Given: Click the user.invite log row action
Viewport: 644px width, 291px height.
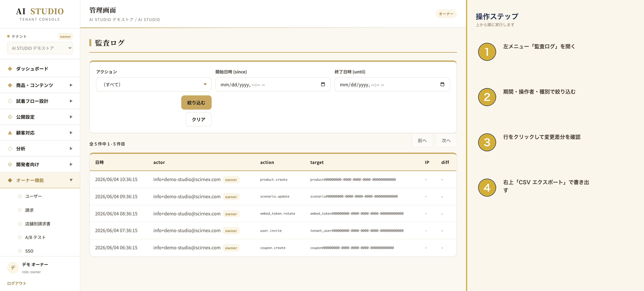Looking at the screenshot, I should pos(271,231).
